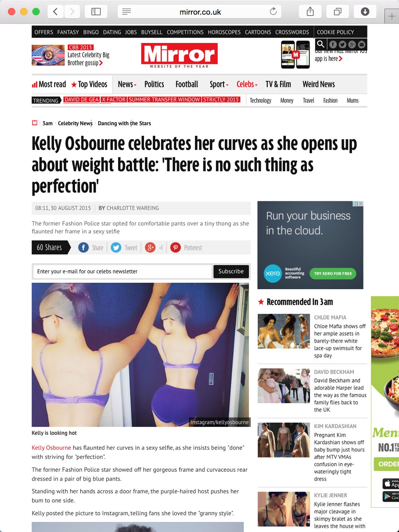
Task: Click the Safari back arrow button
Action: pyautogui.click(x=55, y=12)
